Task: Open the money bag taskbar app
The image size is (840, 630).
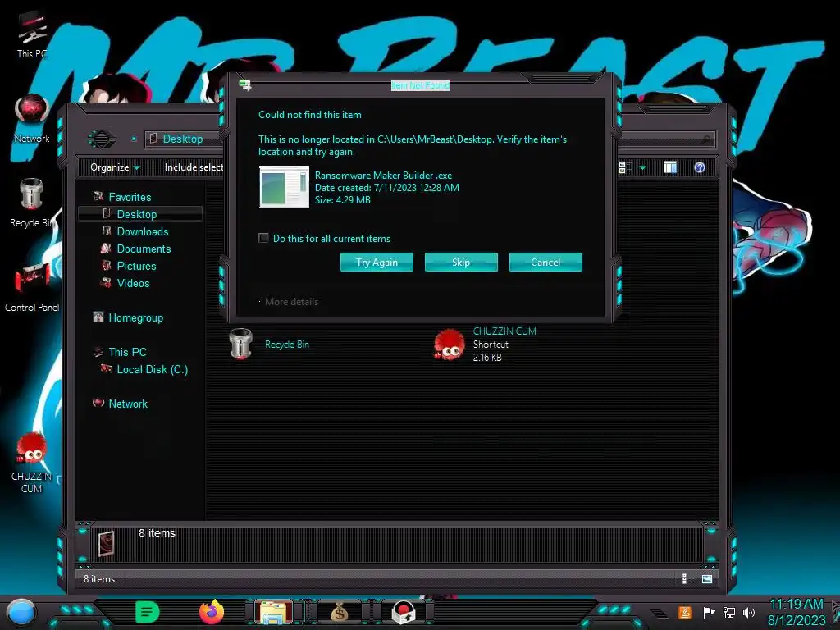Action: click(339, 612)
